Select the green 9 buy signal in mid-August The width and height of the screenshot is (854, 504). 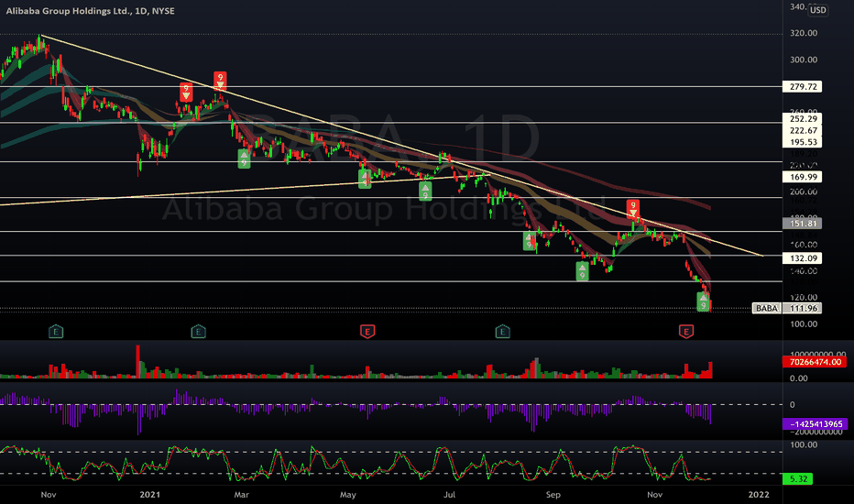[x=529, y=241]
